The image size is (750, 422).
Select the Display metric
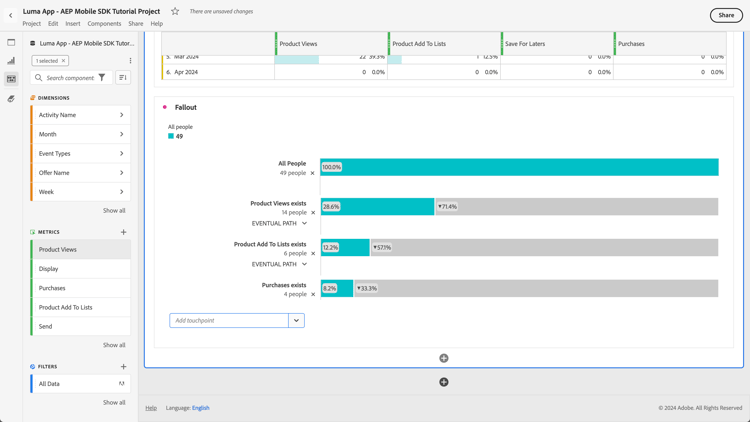[x=80, y=269]
